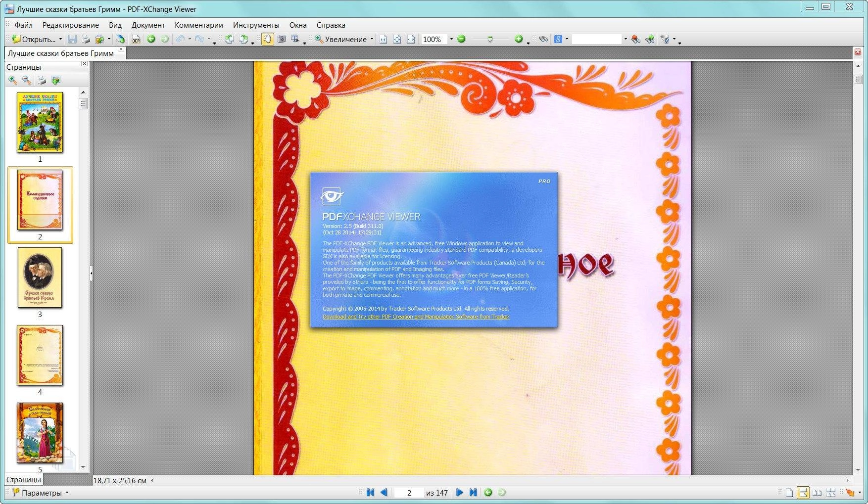This screenshot has height=504, width=868.
Task: Open the Find binoculars icon
Action: (x=543, y=39)
